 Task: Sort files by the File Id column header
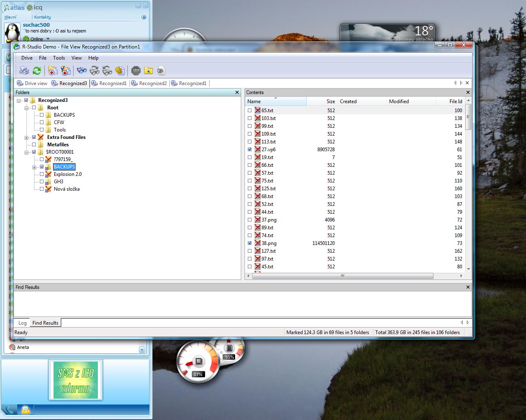(450, 102)
